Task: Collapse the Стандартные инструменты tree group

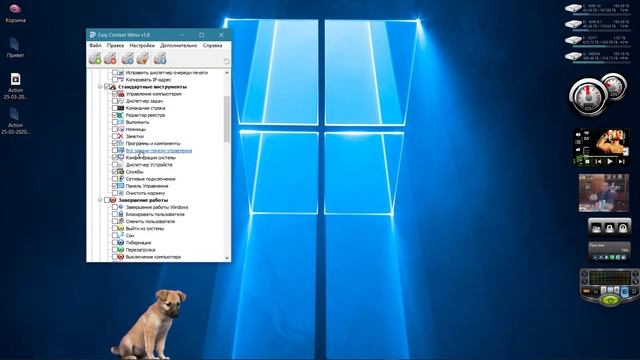Action: pyautogui.click(x=100, y=87)
